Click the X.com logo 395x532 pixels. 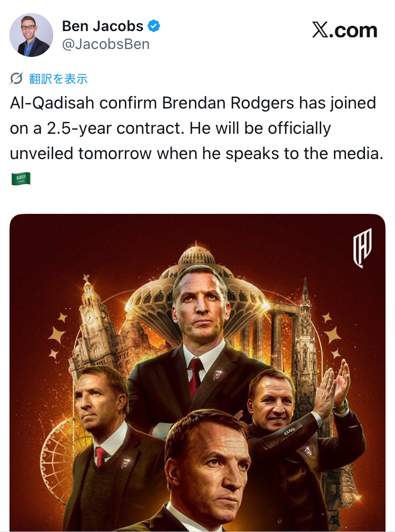tap(344, 31)
